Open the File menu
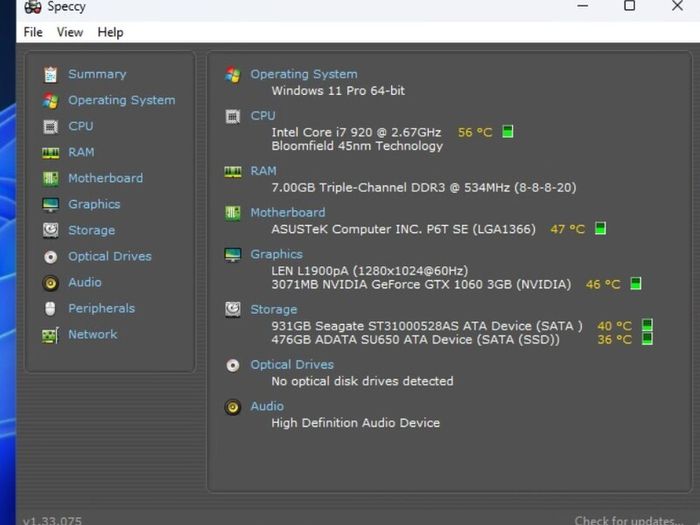 (33, 32)
